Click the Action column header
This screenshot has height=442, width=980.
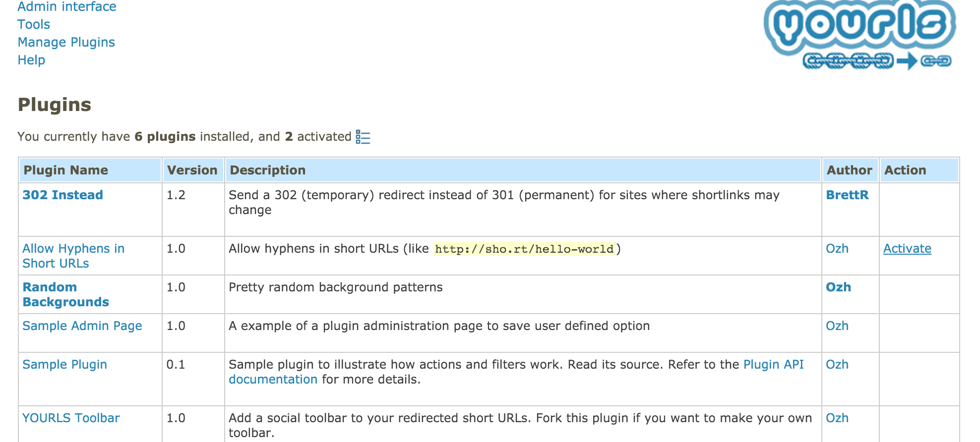tap(919, 170)
